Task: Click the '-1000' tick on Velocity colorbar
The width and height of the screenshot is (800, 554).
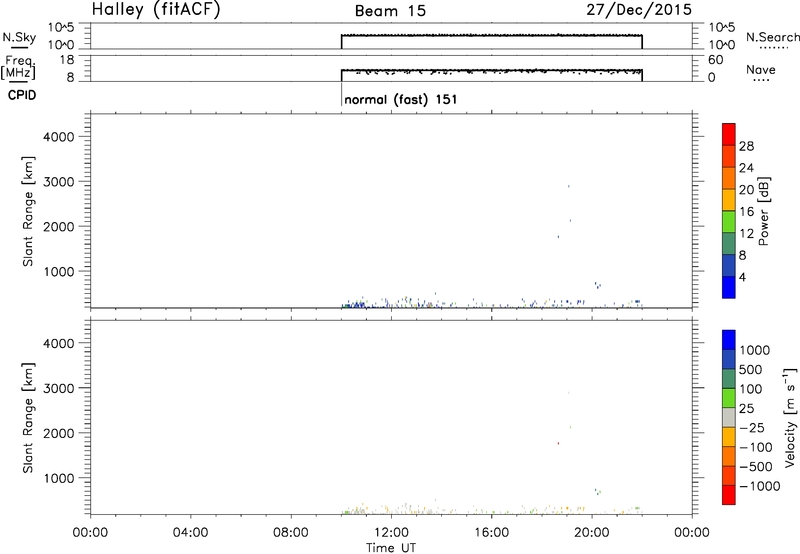Action: (x=760, y=486)
